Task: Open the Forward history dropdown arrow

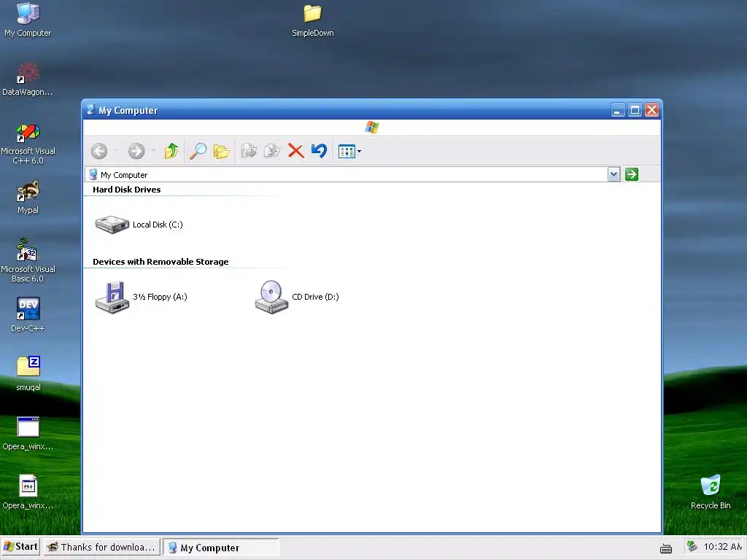Action: (153, 152)
